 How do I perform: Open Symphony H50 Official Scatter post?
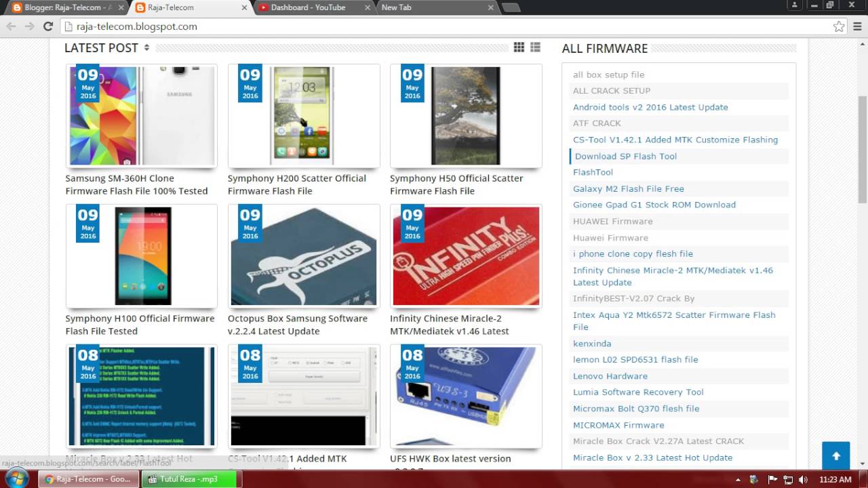tap(456, 184)
